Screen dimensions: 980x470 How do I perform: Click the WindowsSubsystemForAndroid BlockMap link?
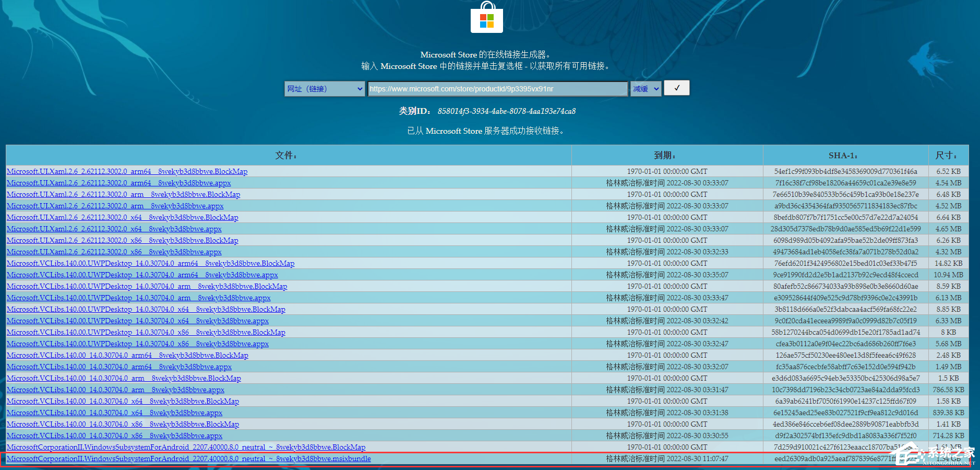[186, 447]
